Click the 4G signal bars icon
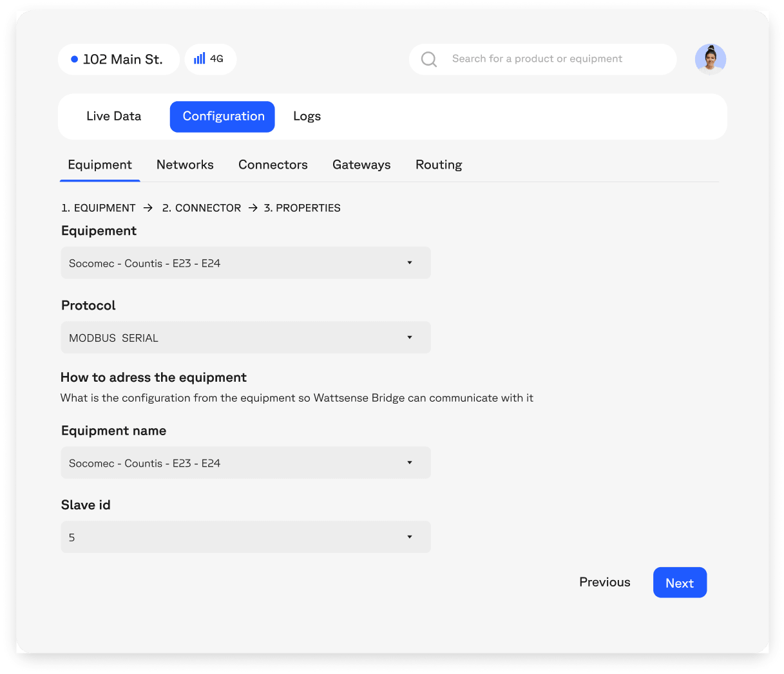 pyautogui.click(x=200, y=59)
